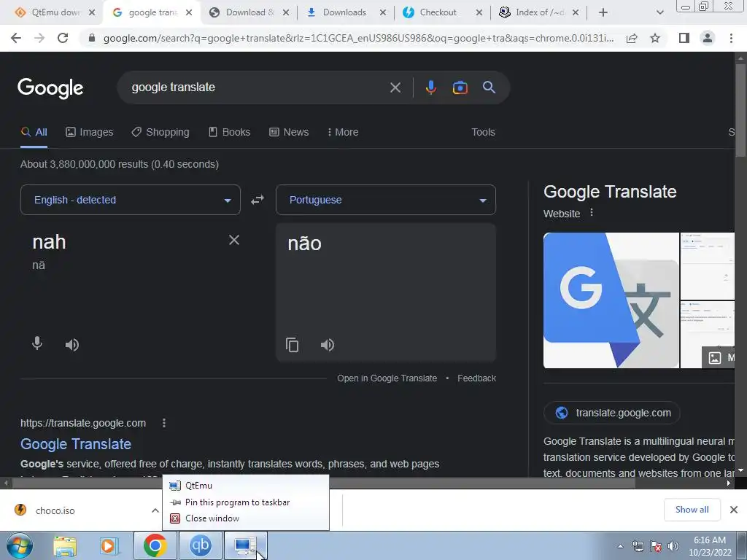Show hidden system tray icons
The height and width of the screenshot is (560, 747).
click(x=620, y=546)
